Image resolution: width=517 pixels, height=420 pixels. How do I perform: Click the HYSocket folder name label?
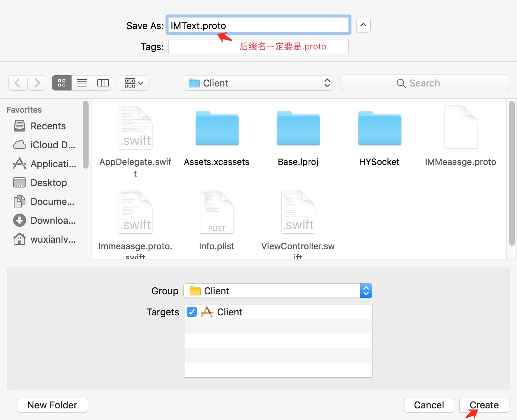pyautogui.click(x=379, y=162)
